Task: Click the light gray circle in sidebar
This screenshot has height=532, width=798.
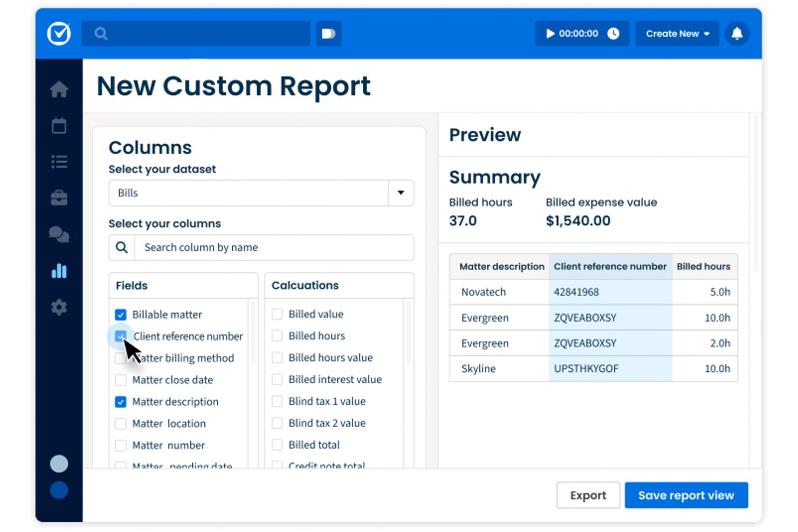Action: [59, 464]
